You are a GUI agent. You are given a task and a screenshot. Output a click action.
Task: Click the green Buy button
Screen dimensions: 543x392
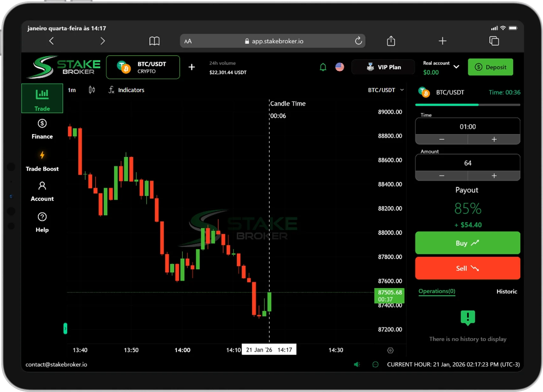(467, 243)
